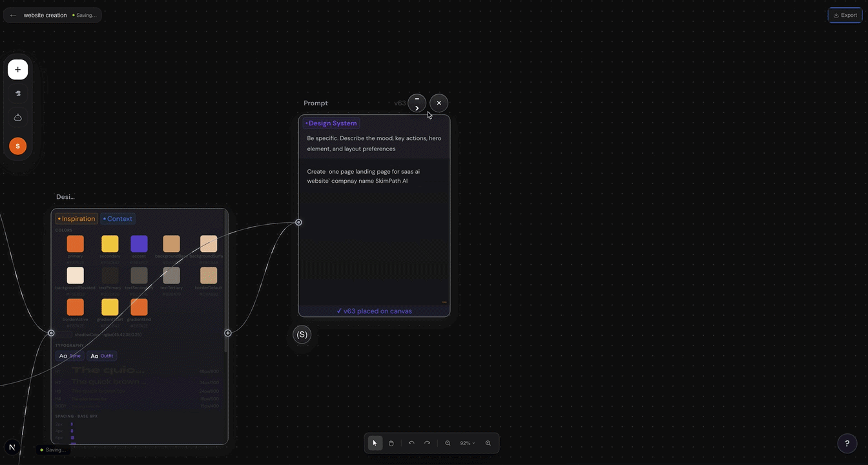
Task: Open the 92% zoom level dropdown
Action: coord(467,443)
